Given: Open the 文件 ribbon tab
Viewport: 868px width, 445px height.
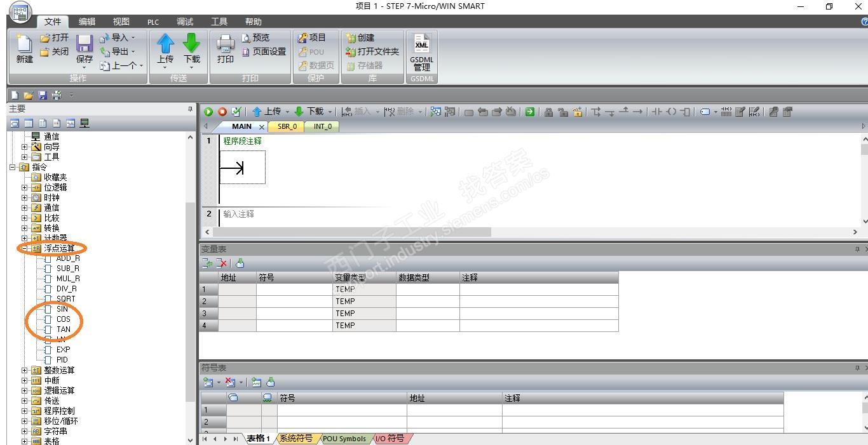Looking at the screenshot, I should (53, 22).
